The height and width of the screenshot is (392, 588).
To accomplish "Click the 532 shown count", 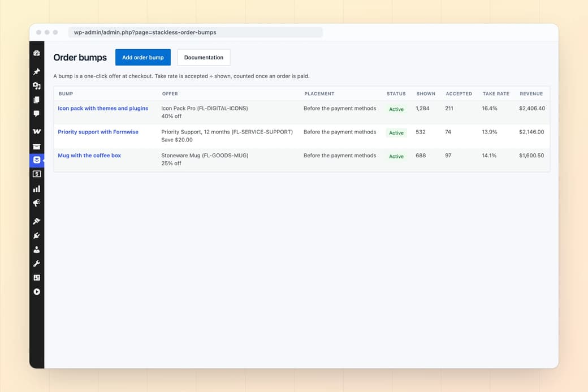I will (421, 132).
